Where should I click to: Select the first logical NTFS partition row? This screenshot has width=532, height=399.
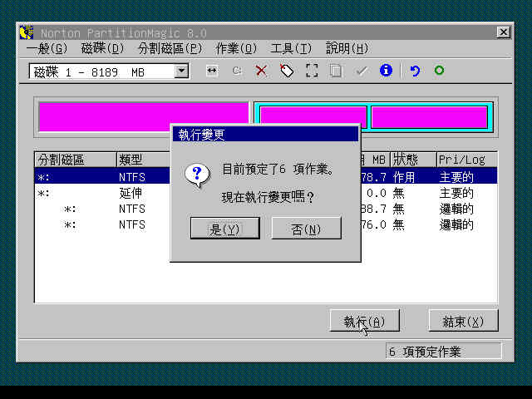point(100,209)
